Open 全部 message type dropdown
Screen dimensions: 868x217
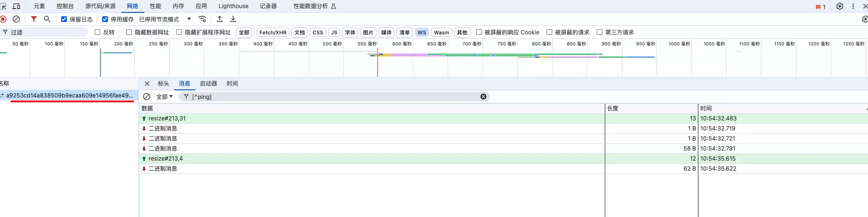click(x=164, y=97)
